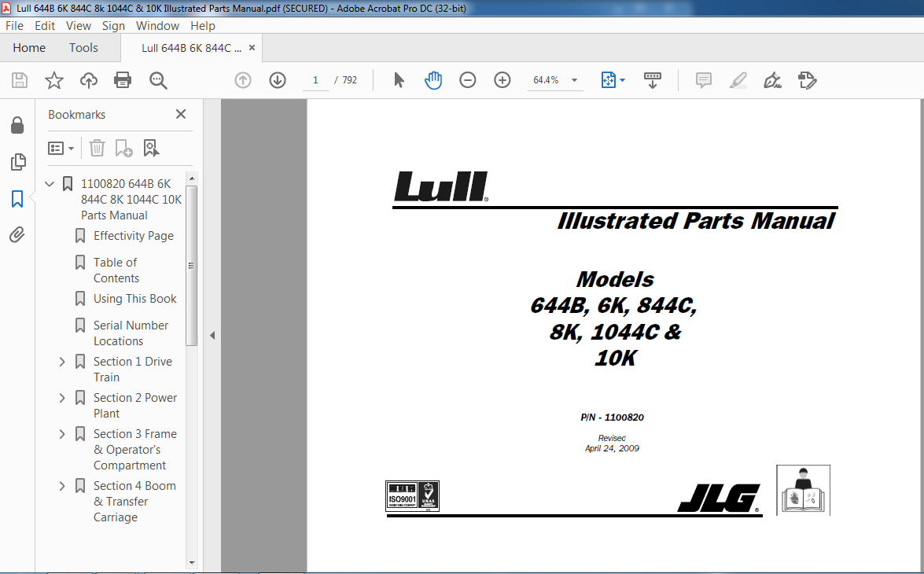
Task: Print the document
Action: (123, 80)
